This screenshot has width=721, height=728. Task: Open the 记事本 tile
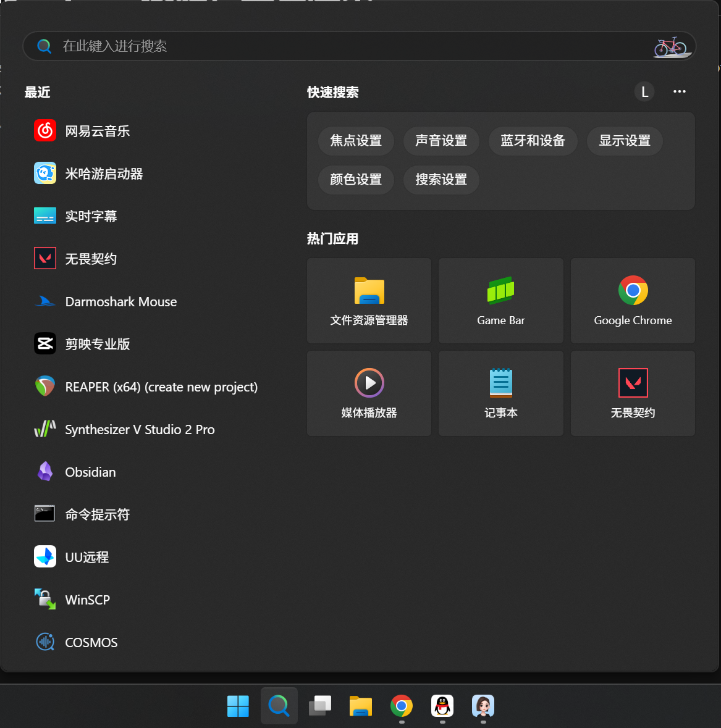point(501,393)
